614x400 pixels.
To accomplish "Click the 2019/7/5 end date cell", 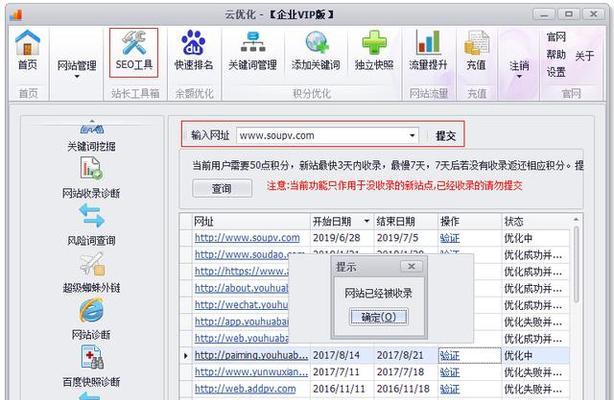I will pyautogui.click(x=406, y=238).
